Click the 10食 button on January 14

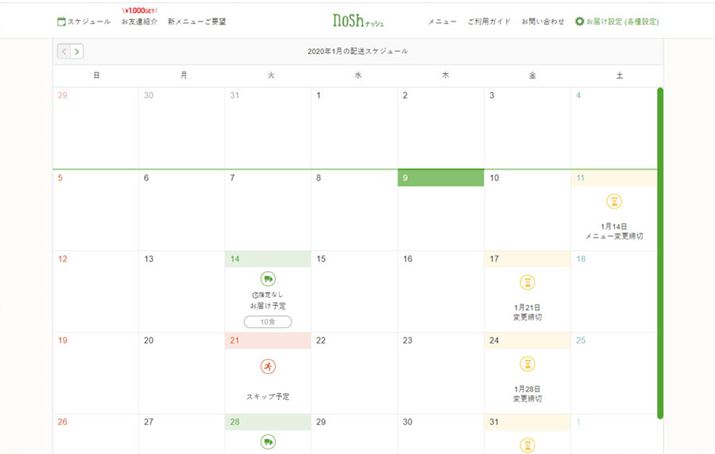268,322
